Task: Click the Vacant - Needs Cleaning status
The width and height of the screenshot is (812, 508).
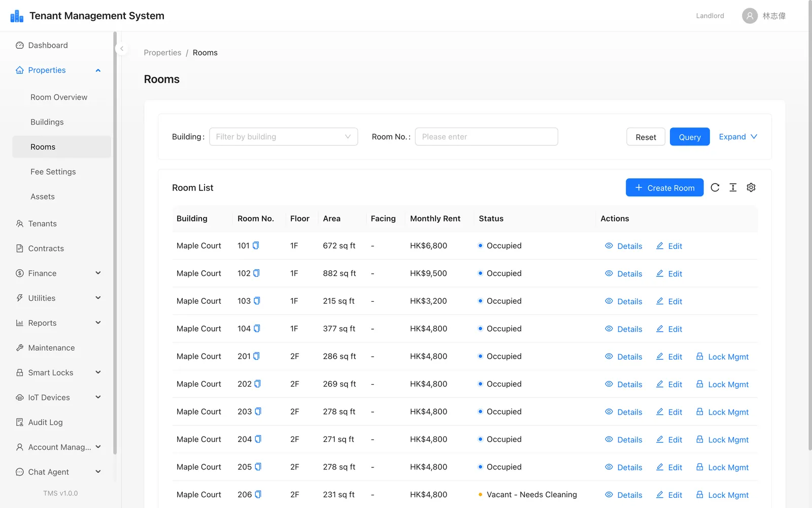Action: (x=528, y=494)
